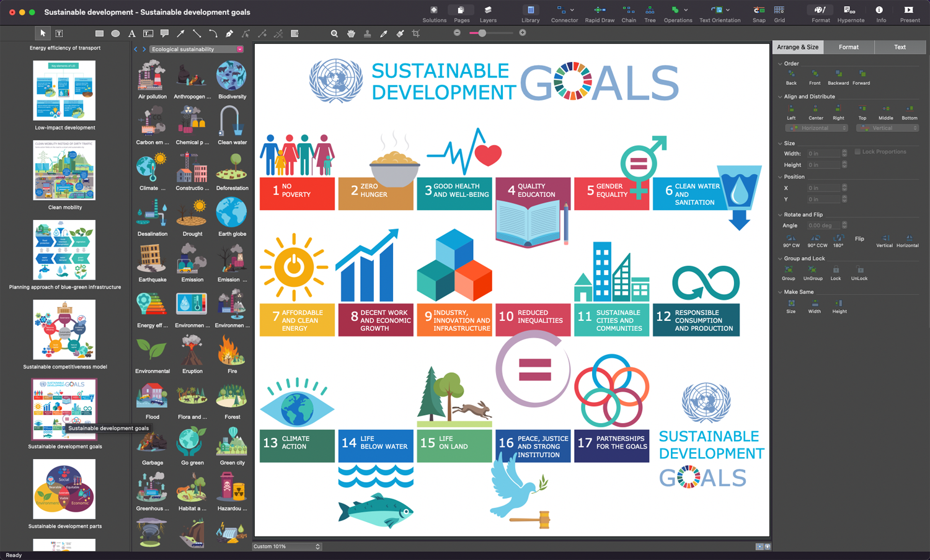Click Make Same Width button
Viewport: 930px width, 560px height.
tap(815, 306)
